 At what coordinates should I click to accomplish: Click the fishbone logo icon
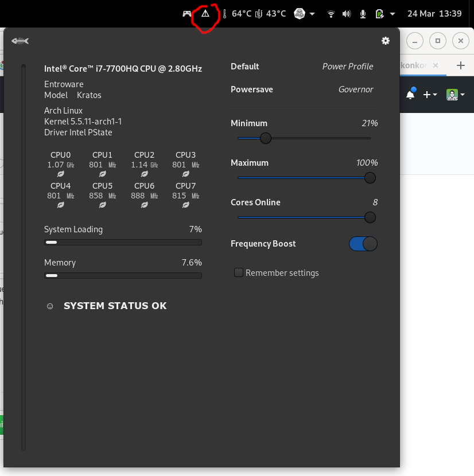[20, 41]
